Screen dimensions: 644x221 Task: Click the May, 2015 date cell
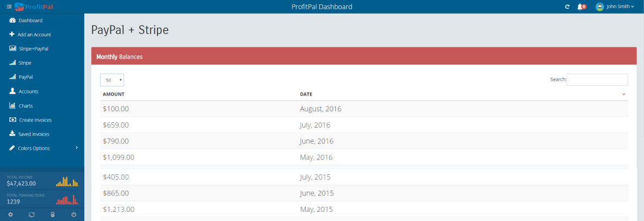[x=316, y=209]
